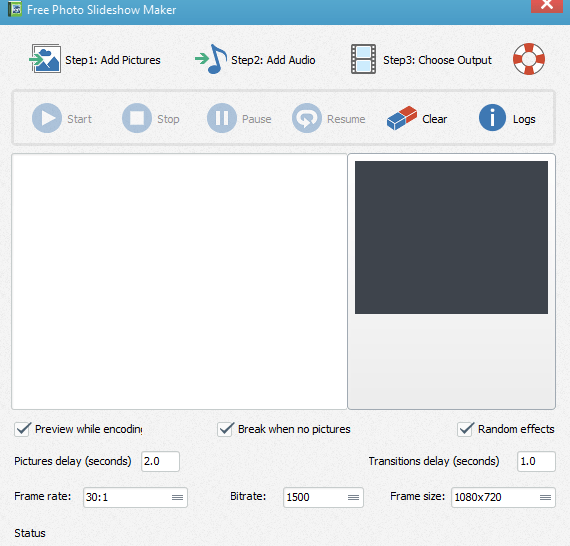Click the Clear eraser icon
Screen dimensions: 570x546
(x=402, y=118)
